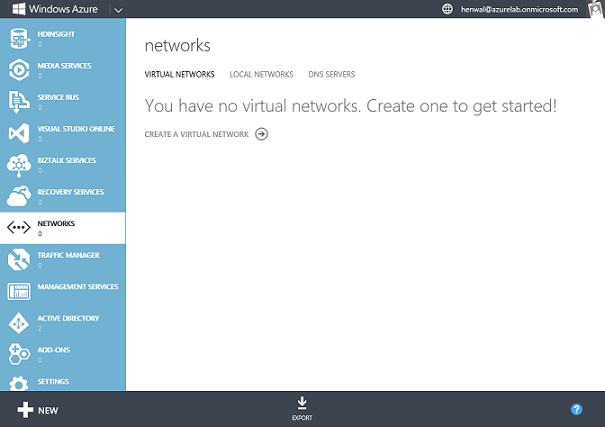The image size is (605, 427).
Task: Click the circled arrow beside Create a Virtual Network
Action: [262, 134]
